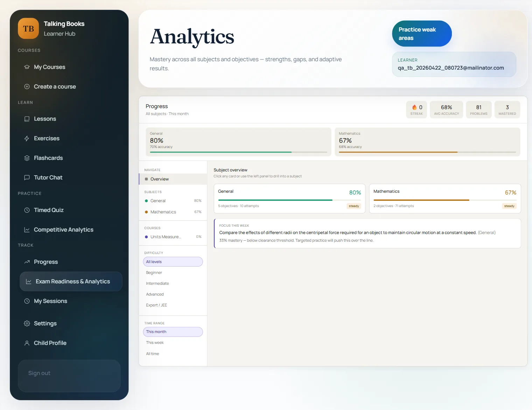532x410 pixels.
Task: Open Competitive Analytics in sidebar
Action: [71, 230]
